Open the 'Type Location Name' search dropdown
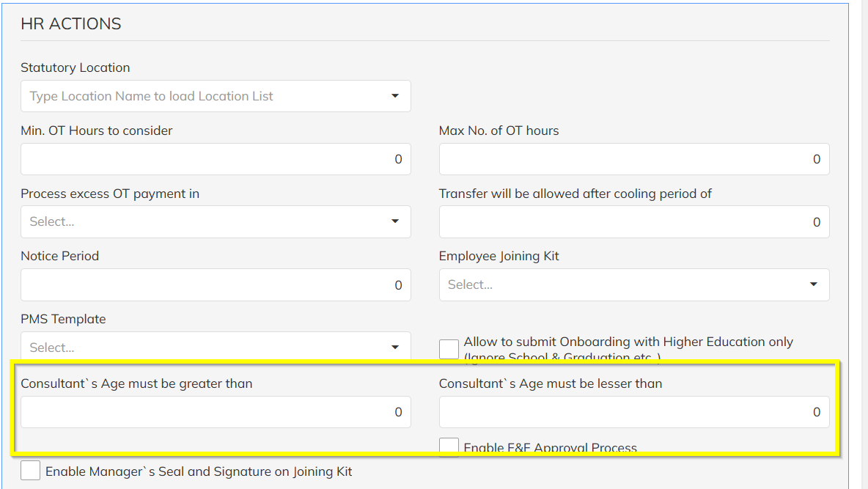Image resolution: width=868 pixels, height=489 pixels. (205, 96)
